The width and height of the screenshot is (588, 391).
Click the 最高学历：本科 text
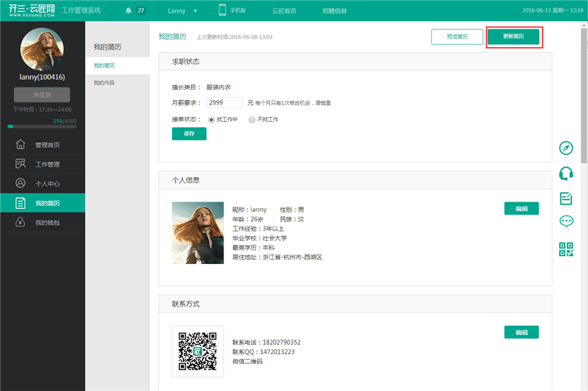pyautogui.click(x=253, y=248)
